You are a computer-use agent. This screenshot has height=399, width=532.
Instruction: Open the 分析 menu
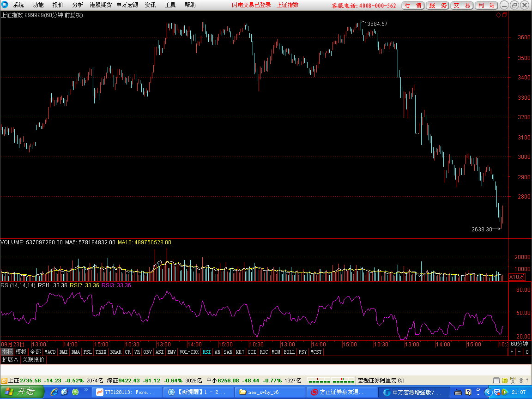point(78,5)
